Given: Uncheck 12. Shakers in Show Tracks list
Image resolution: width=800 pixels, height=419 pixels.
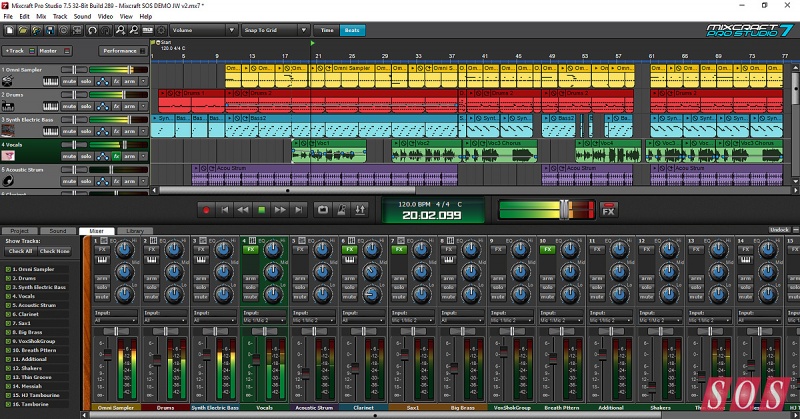Looking at the screenshot, I should (8, 368).
